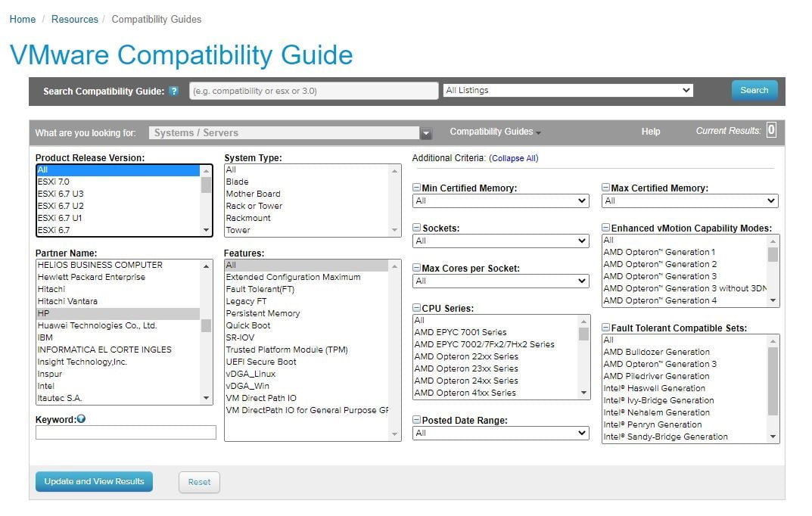Collapse the Max Certified Memory section
Image resolution: width=812 pixels, height=516 pixels.
pyautogui.click(x=605, y=188)
